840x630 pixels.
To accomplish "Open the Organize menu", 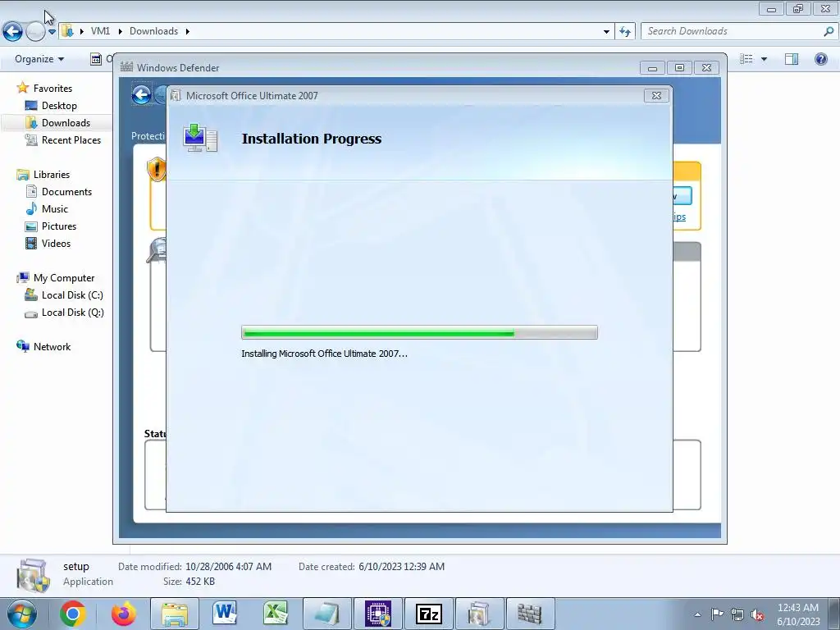I will tap(39, 59).
